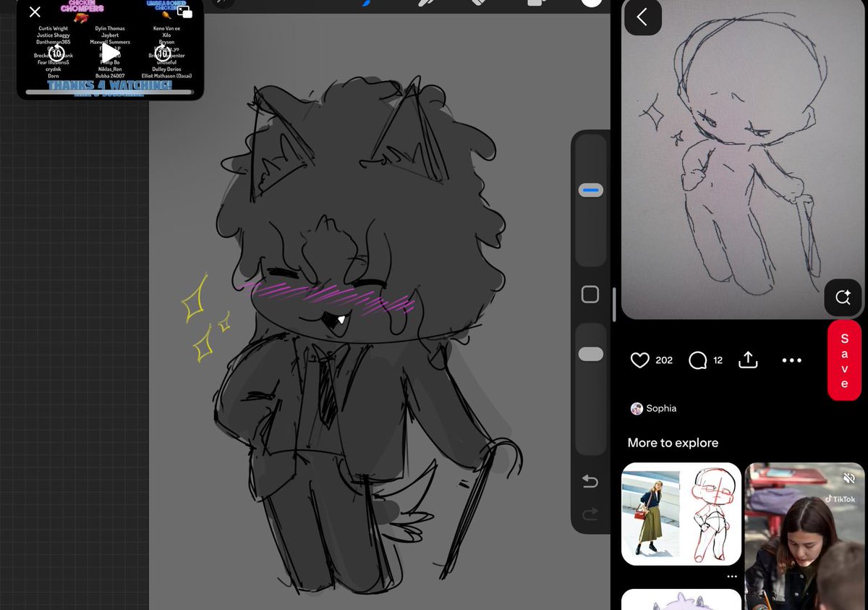Open the Sophia profile name link
Screen dimensions: 868x610
coord(661,409)
